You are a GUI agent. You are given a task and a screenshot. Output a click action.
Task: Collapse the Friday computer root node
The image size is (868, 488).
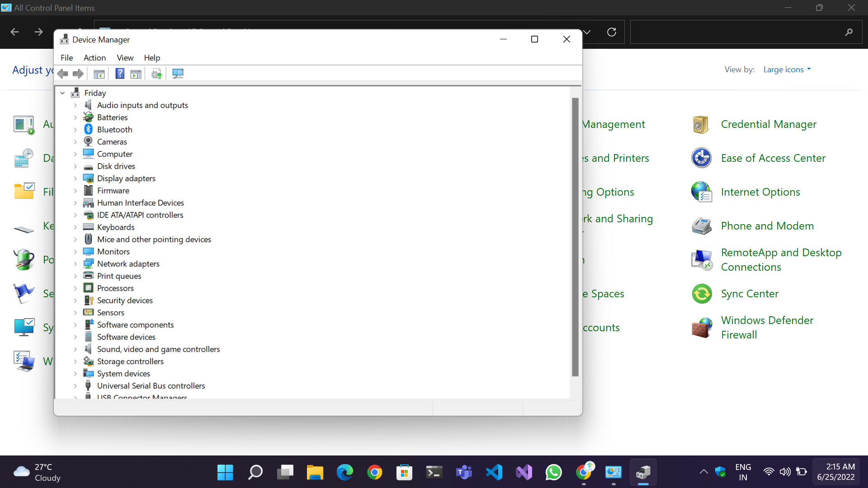click(63, 93)
